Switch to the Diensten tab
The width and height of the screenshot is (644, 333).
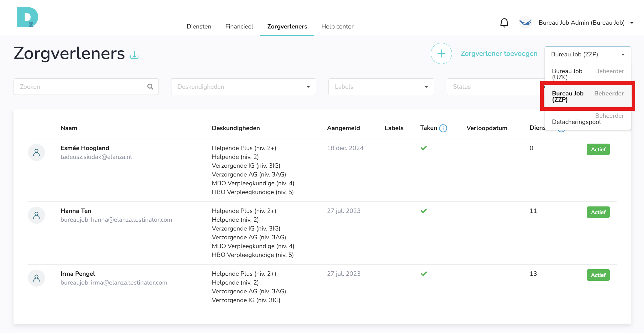199,26
